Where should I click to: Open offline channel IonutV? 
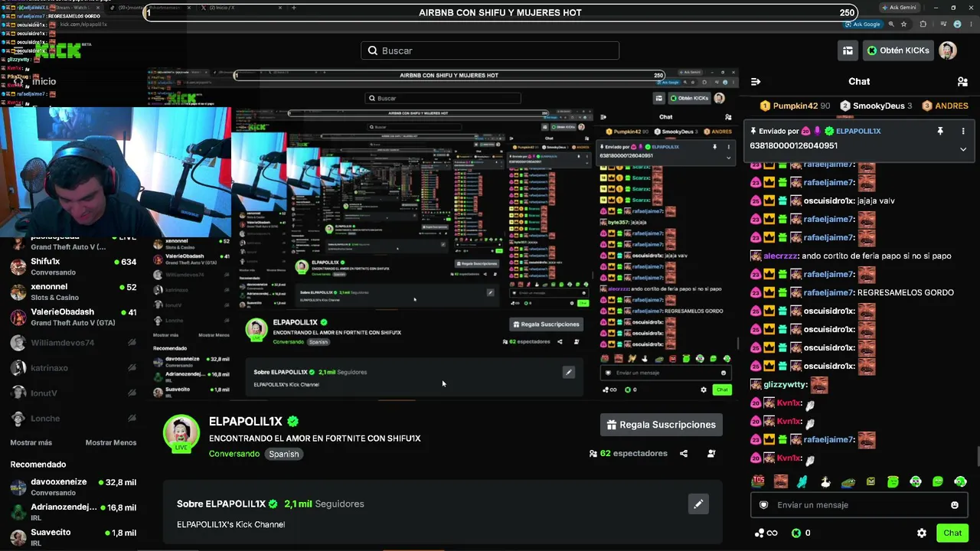pyautogui.click(x=73, y=393)
